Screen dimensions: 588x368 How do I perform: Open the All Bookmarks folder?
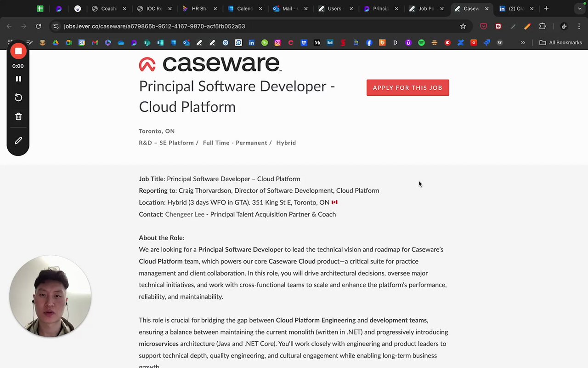560,42
